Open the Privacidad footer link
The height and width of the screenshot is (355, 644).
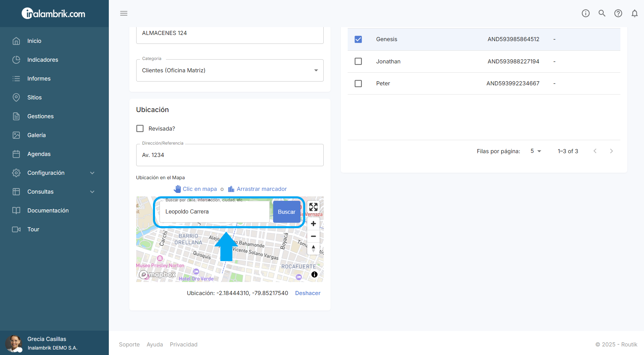[x=184, y=344]
